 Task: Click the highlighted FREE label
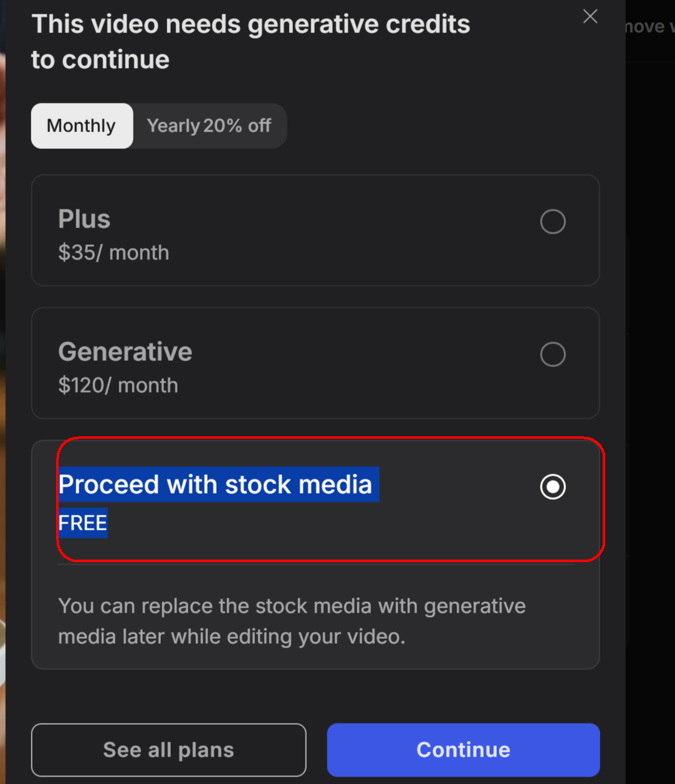83,523
